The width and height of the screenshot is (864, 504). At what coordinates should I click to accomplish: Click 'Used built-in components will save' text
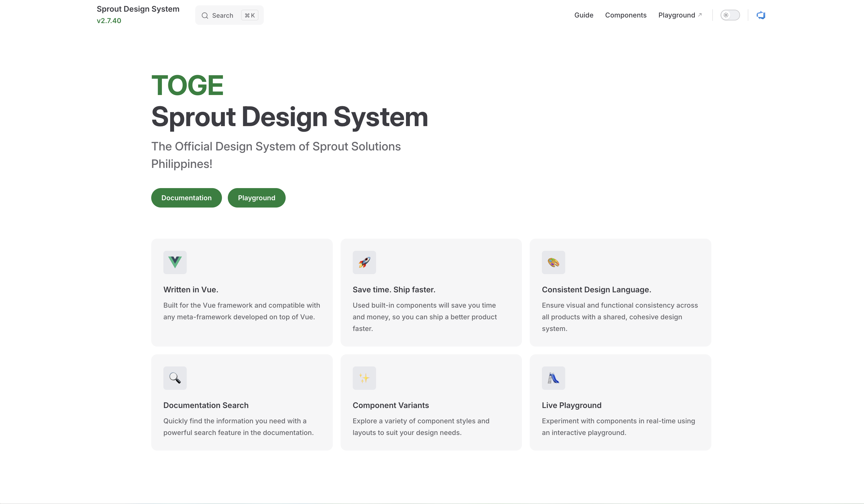(x=424, y=317)
